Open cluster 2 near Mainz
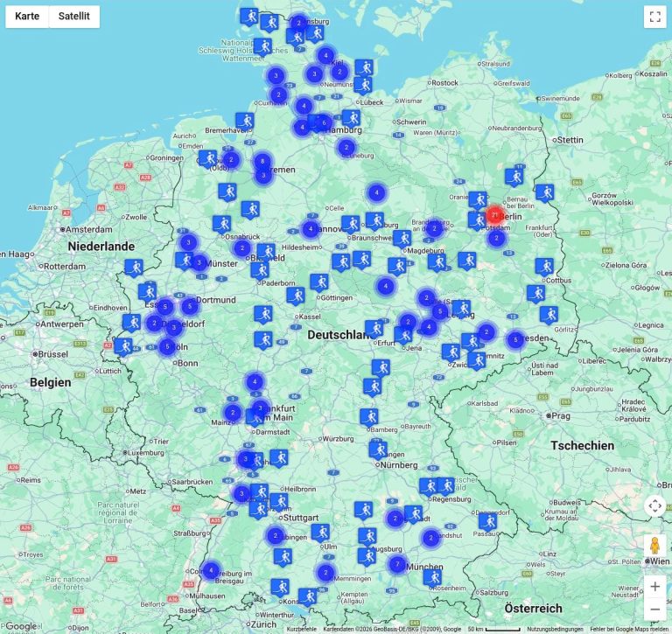The image size is (672, 634). (x=233, y=413)
